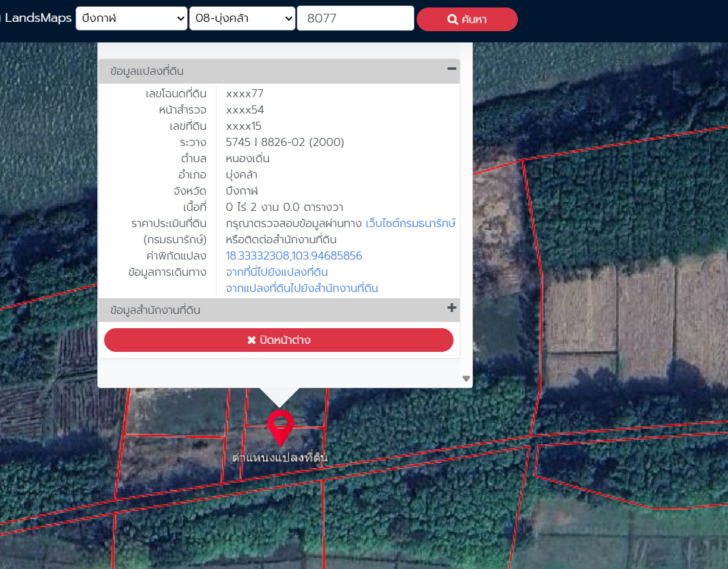Click the LandsMaps logo text
Viewport: 728px width, 569px height.
pyautogui.click(x=36, y=18)
